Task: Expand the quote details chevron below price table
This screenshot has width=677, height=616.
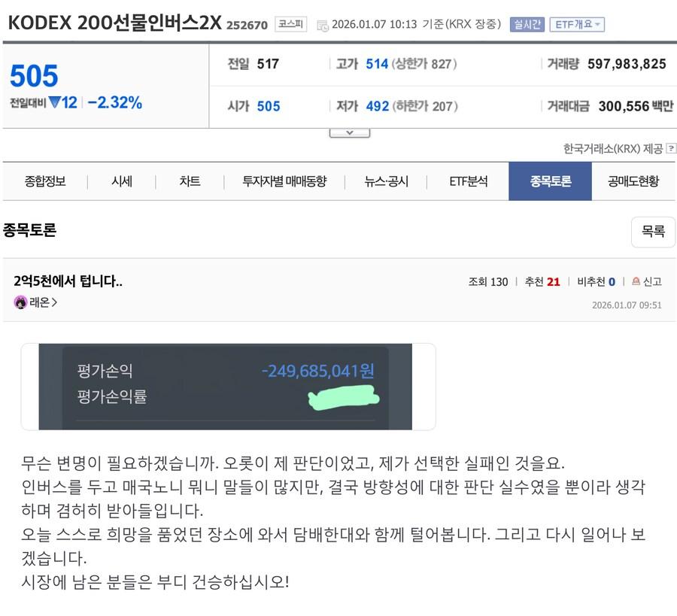Action: pos(349,133)
